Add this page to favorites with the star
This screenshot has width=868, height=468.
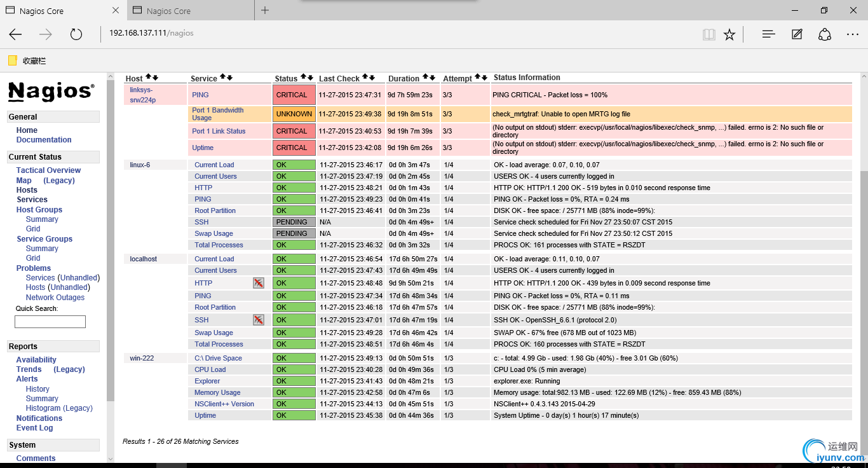point(729,34)
